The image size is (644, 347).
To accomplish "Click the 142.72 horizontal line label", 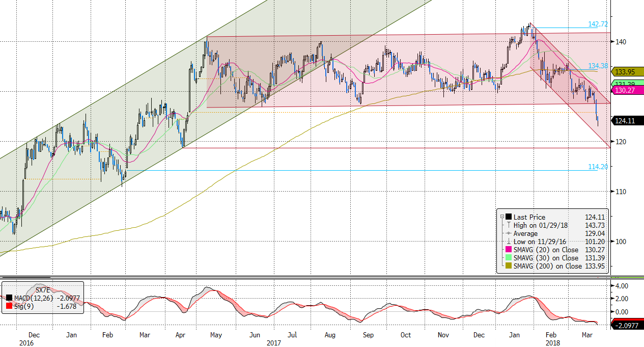I will (598, 24).
